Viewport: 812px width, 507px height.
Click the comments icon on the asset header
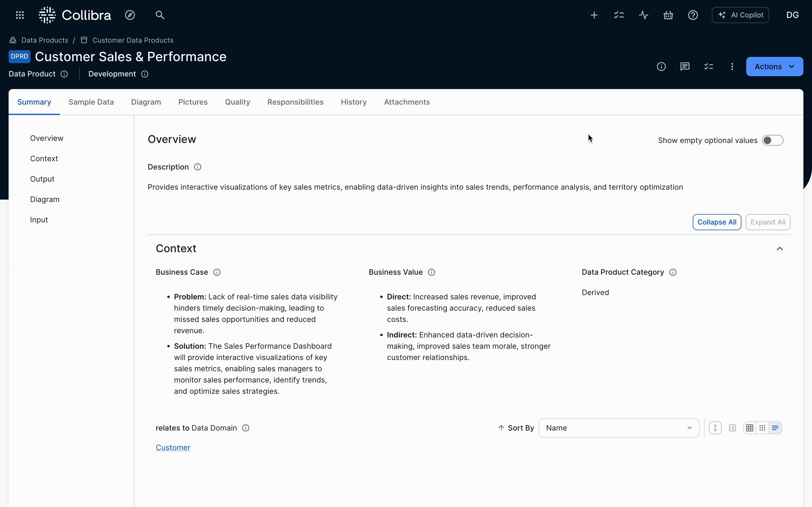pos(685,67)
